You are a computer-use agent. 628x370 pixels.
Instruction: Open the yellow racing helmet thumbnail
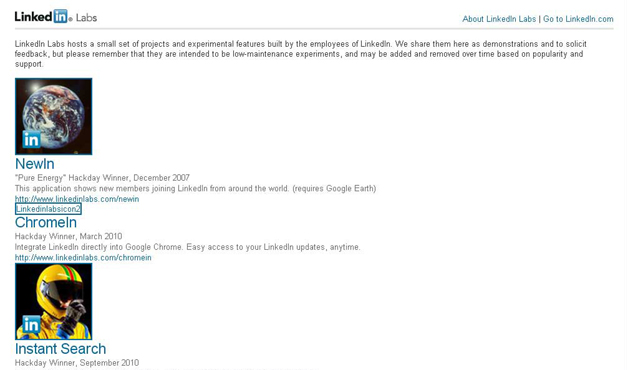tap(54, 302)
